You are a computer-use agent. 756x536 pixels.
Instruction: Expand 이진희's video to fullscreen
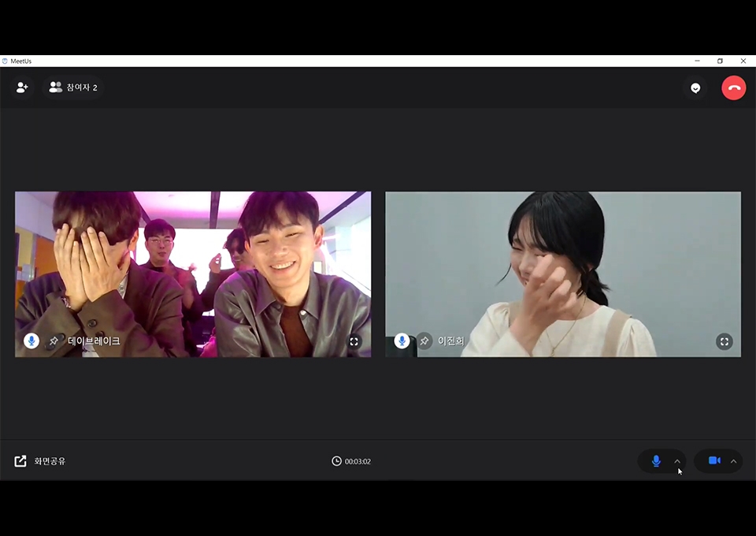coord(724,341)
